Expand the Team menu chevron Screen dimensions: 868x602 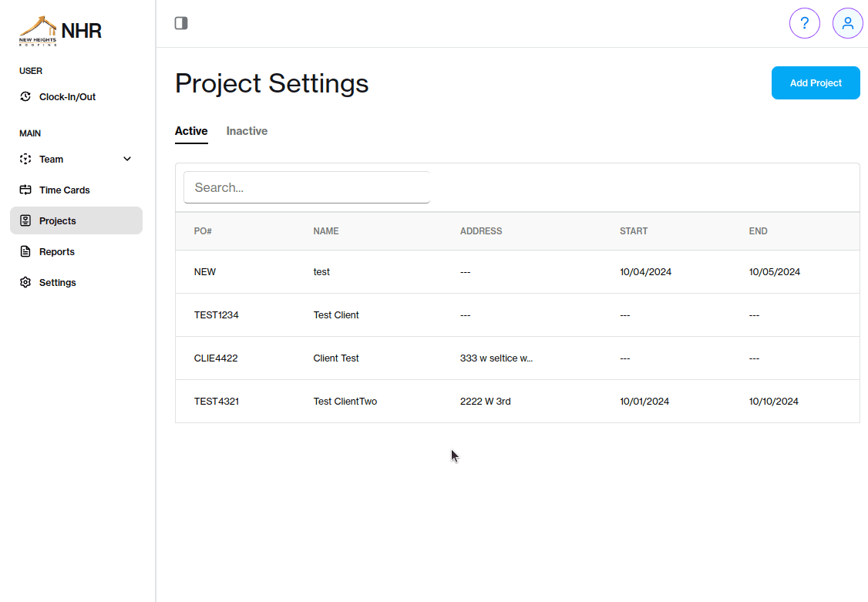(126, 159)
